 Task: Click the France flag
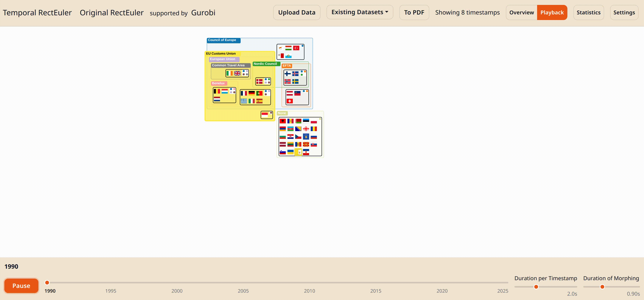(244, 93)
